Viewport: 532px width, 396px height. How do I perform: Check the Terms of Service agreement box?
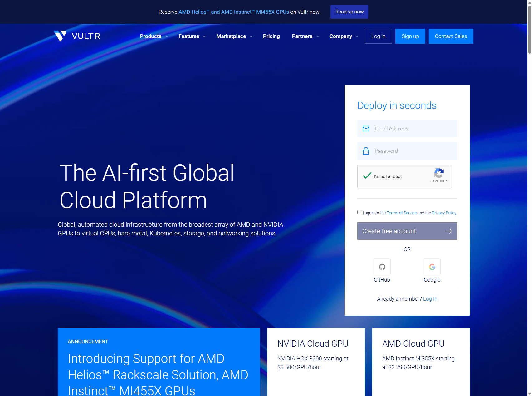[x=359, y=212]
